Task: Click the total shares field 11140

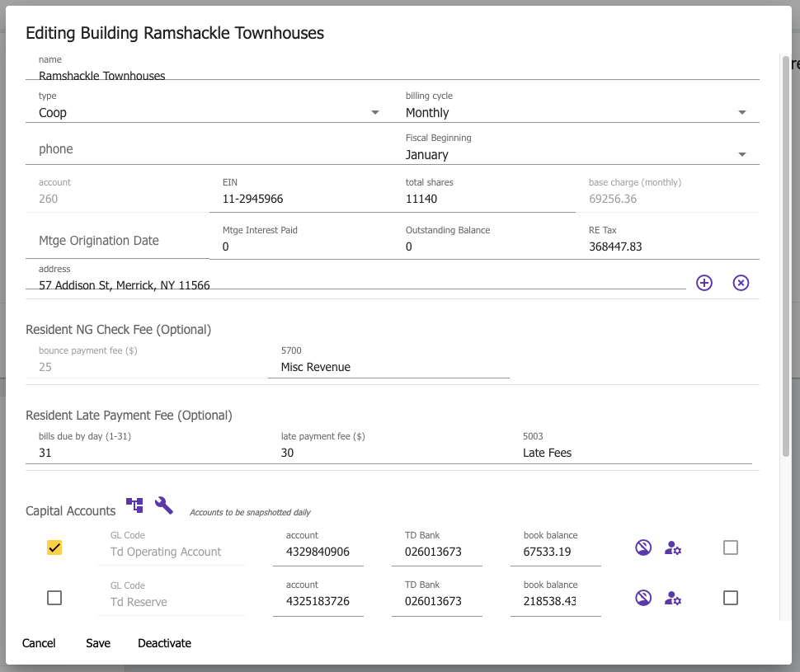Action: (x=484, y=194)
